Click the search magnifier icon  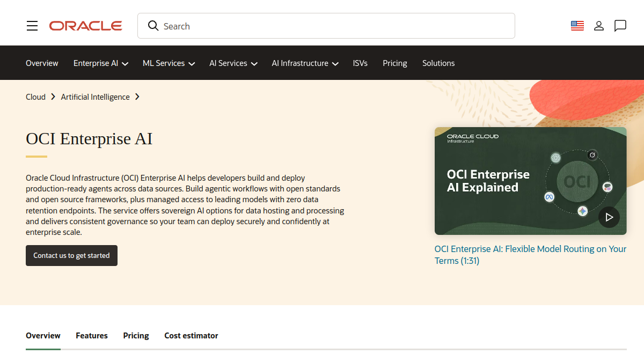click(x=153, y=26)
